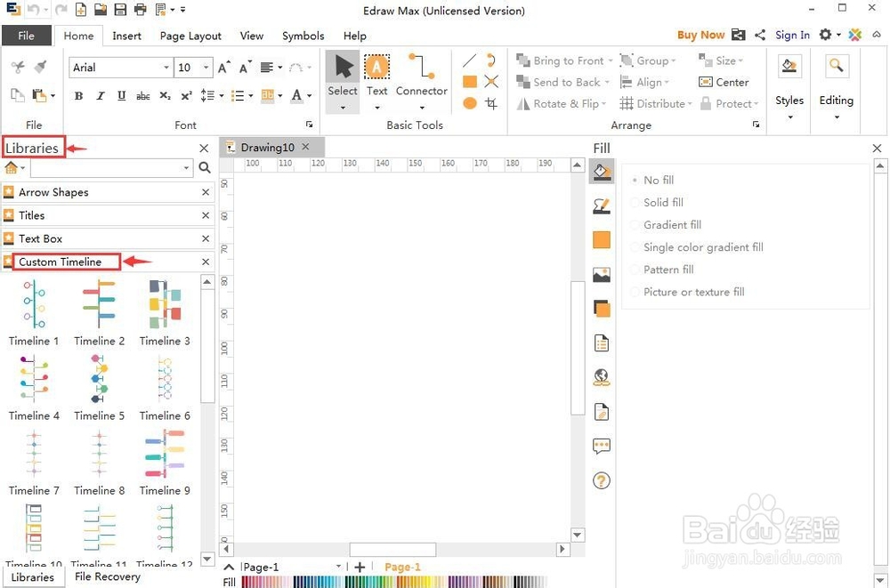The width and height of the screenshot is (890, 588).
Task: Select Picture or texture fill option
Action: point(687,293)
